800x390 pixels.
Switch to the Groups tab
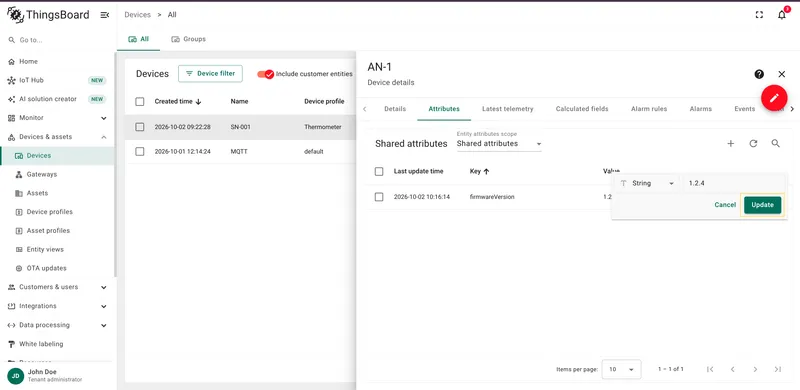point(188,39)
